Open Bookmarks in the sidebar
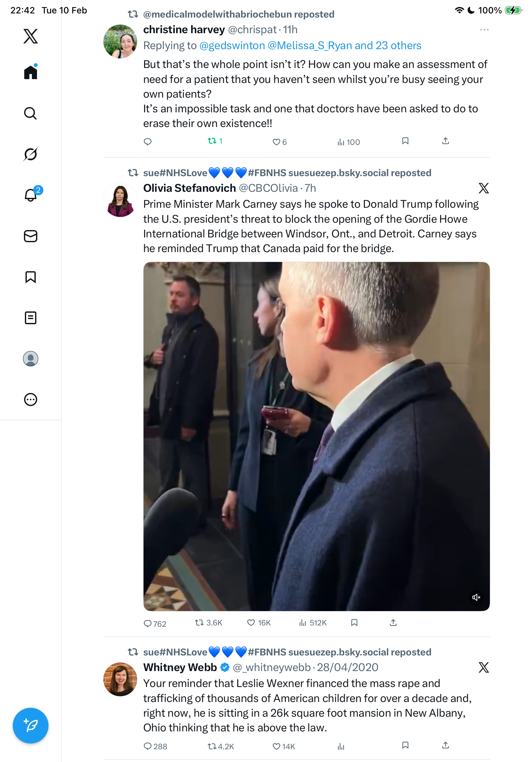 point(31,277)
